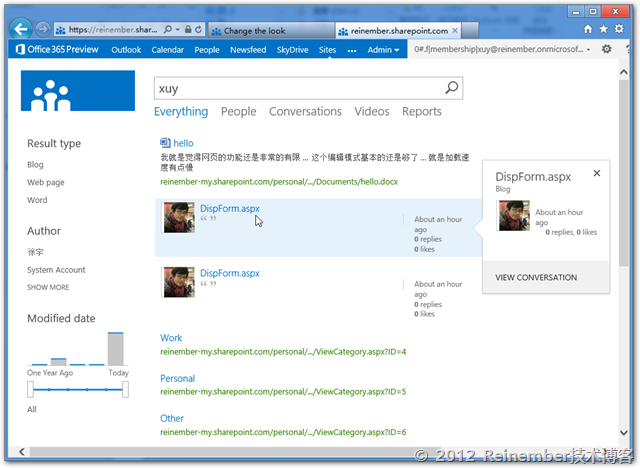Screen dimensions: 640x468
Task: Open the Personal category result
Action: (x=177, y=378)
